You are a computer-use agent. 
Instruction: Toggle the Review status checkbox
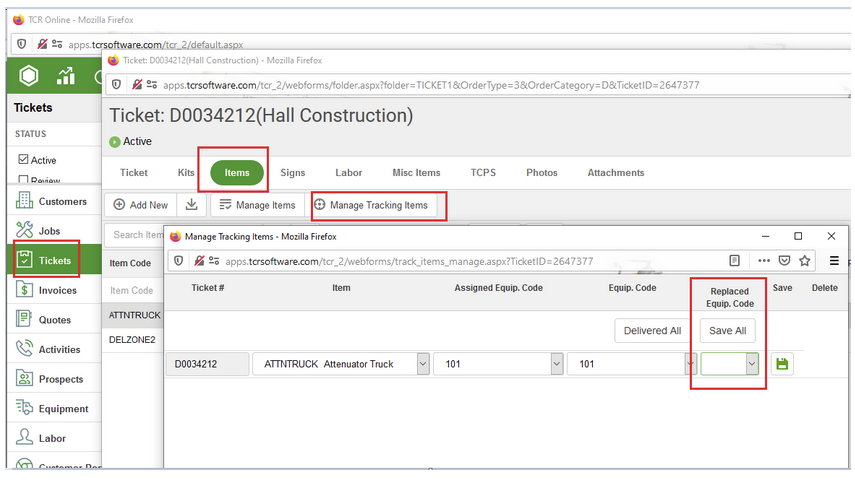point(23,179)
